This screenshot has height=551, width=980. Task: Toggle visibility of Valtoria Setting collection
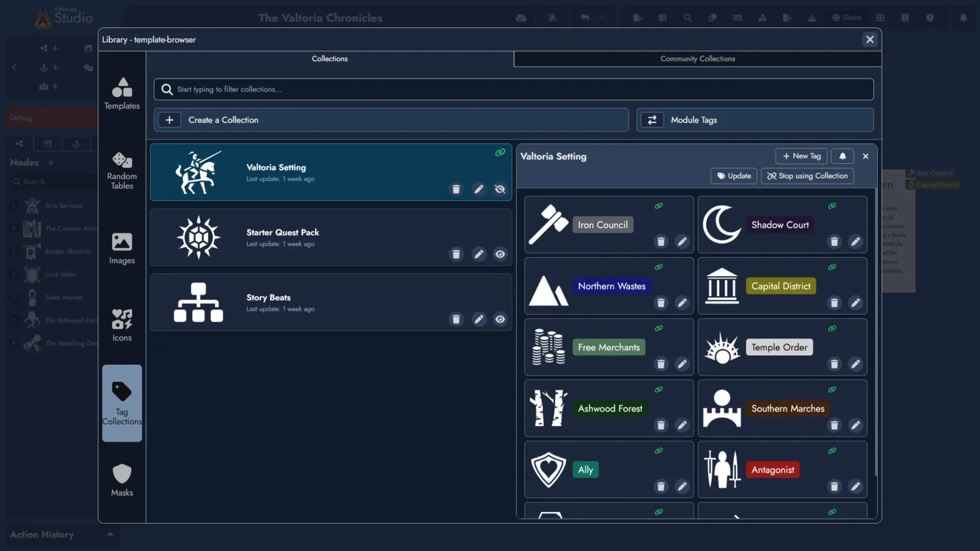coord(500,189)
